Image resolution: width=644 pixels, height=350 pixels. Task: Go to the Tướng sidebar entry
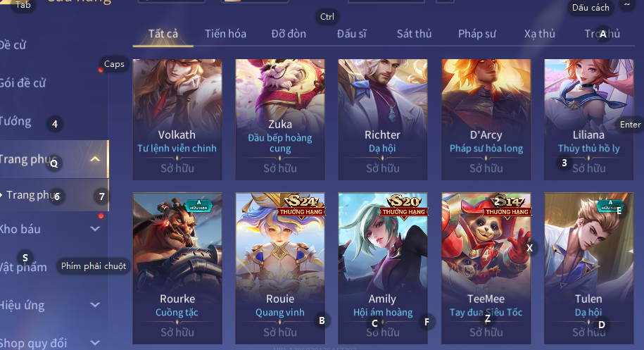click(x=15, y=121)
